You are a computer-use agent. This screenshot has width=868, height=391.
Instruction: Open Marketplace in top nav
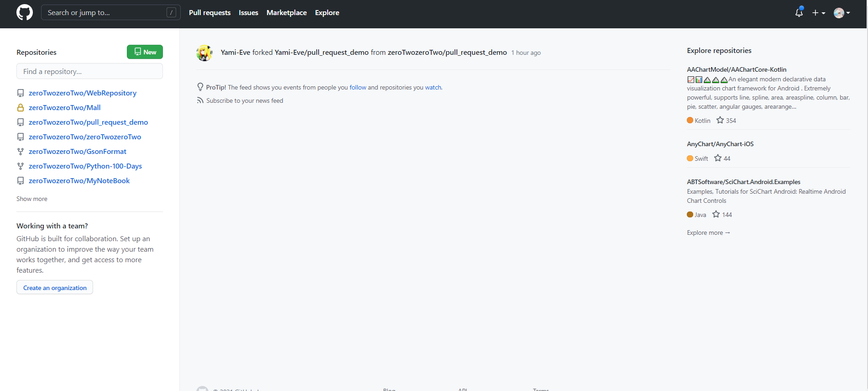coord(287,12)
